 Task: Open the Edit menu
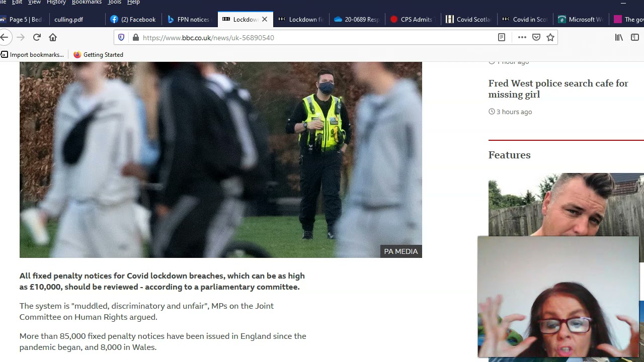[x=17, y=2]
